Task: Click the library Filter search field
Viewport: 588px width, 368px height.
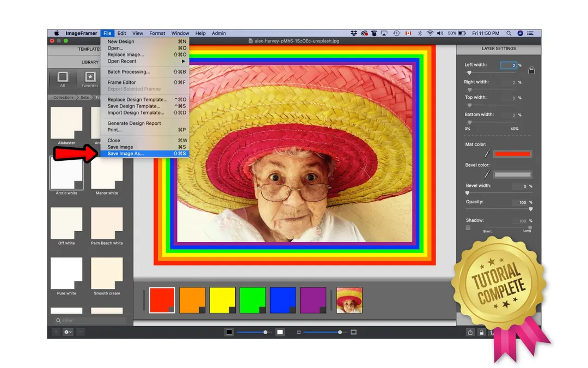Action: (90, 321)
